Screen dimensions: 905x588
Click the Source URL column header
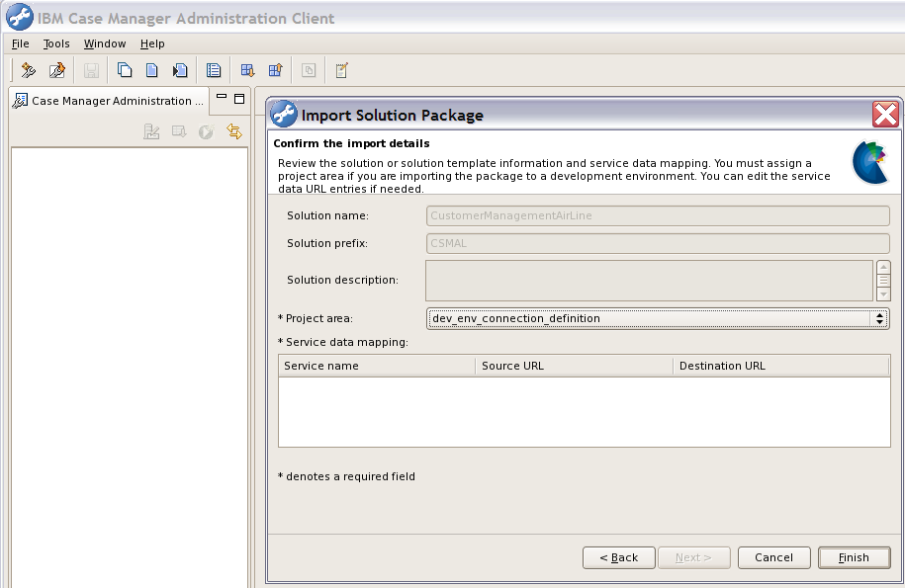click(574, 366)
